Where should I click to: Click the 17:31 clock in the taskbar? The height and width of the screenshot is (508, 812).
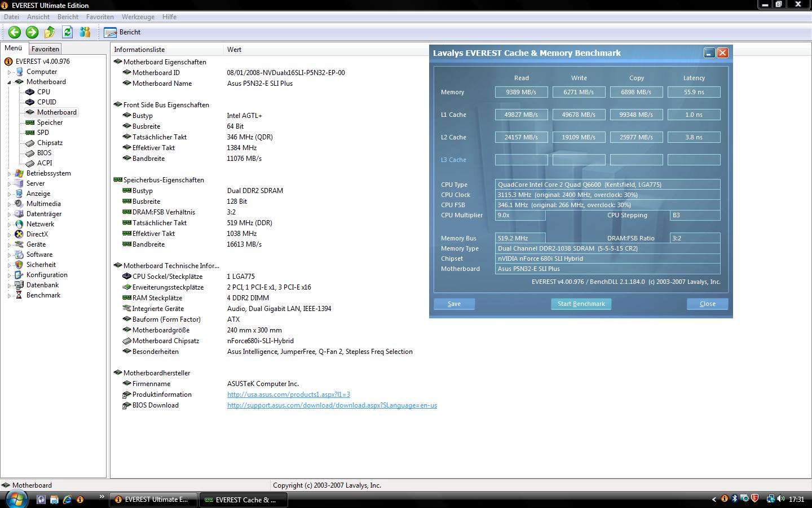pyautogui.click(x=796, y=500)
